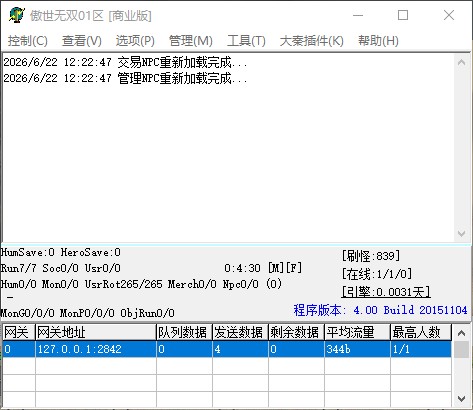Open the 查看(V) menu
Screen dimensions: 473x410
pyautogui.click(x=82, y=41)
